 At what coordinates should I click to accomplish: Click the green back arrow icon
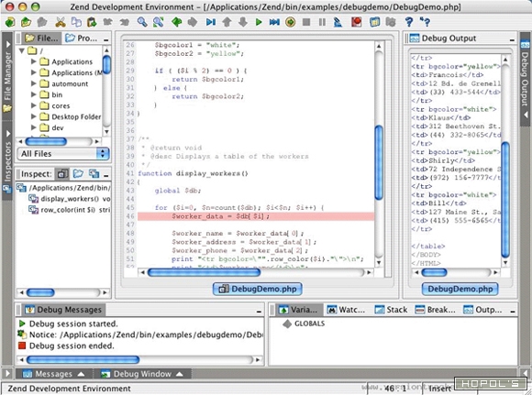(176, 22)
